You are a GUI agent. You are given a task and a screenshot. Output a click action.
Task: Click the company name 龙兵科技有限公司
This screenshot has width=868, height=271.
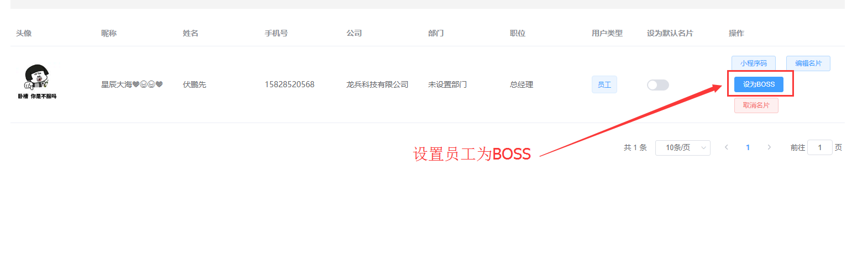point(377,84)
